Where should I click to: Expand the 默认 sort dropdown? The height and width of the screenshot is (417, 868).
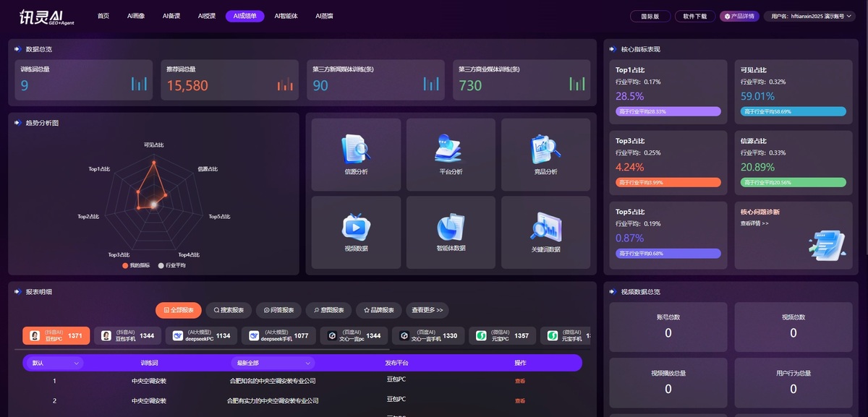coord(56,363)
